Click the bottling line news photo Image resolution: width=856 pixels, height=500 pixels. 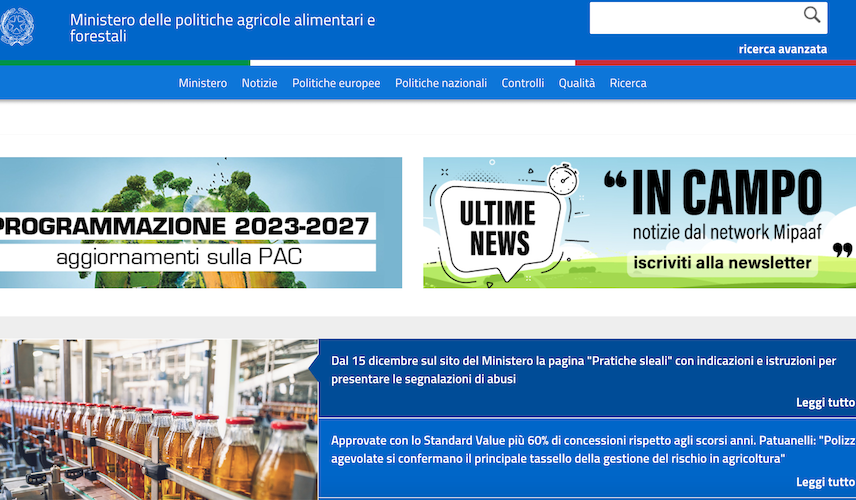coord(158,420)
